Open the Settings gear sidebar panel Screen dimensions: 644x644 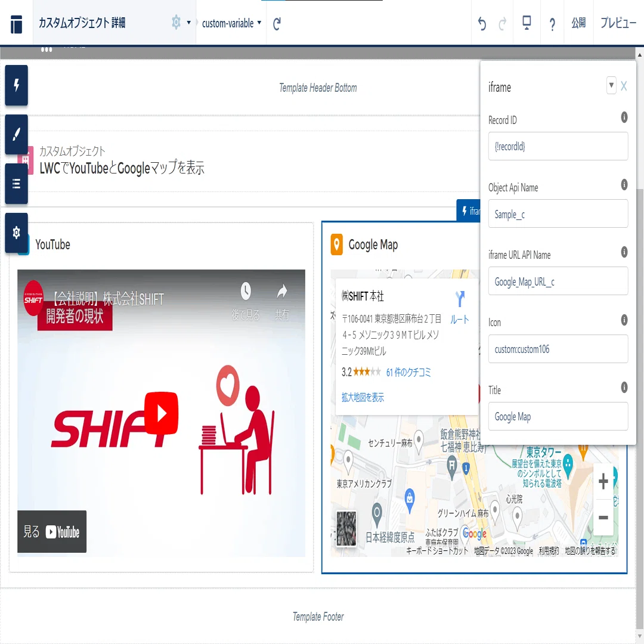pos(17,233)
